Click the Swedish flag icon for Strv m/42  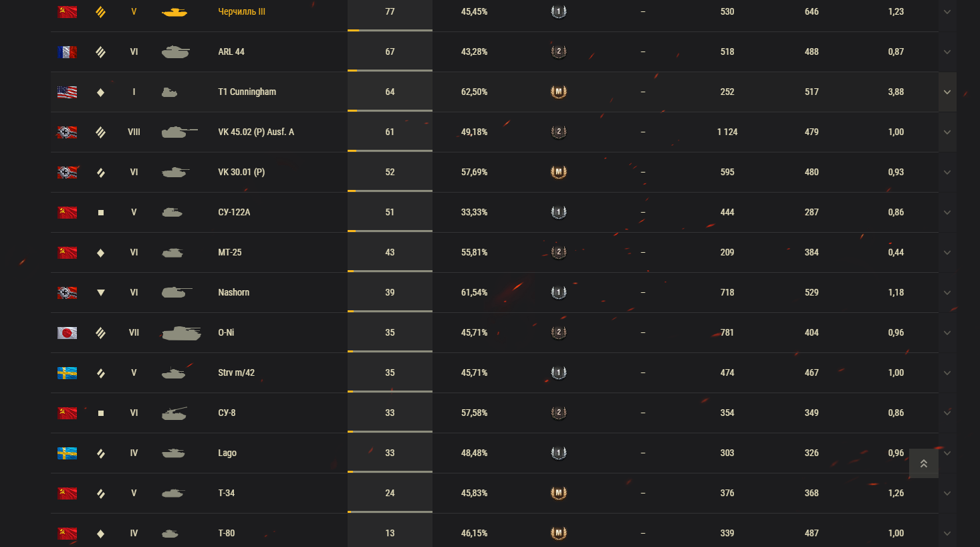pyautogui.click(x=67, y=373)
